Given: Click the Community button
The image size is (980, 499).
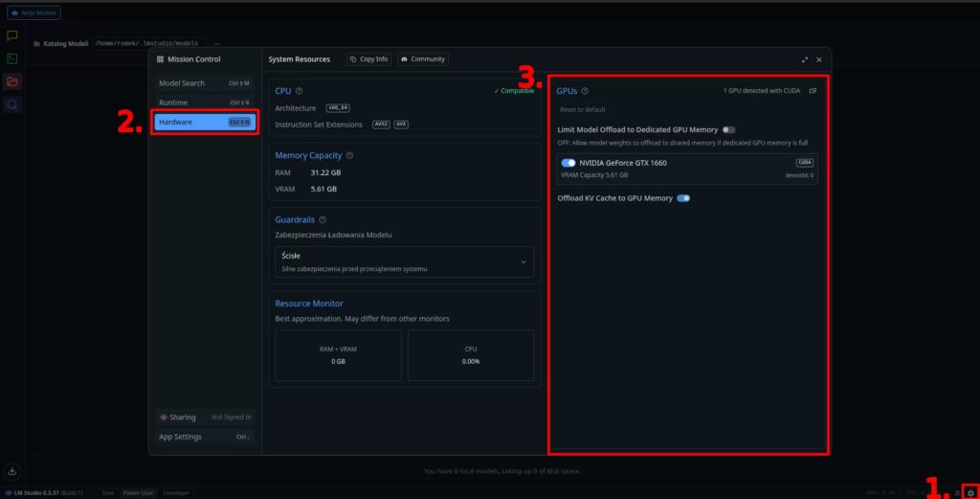Looking at the screenshot, I should (422, 59).
